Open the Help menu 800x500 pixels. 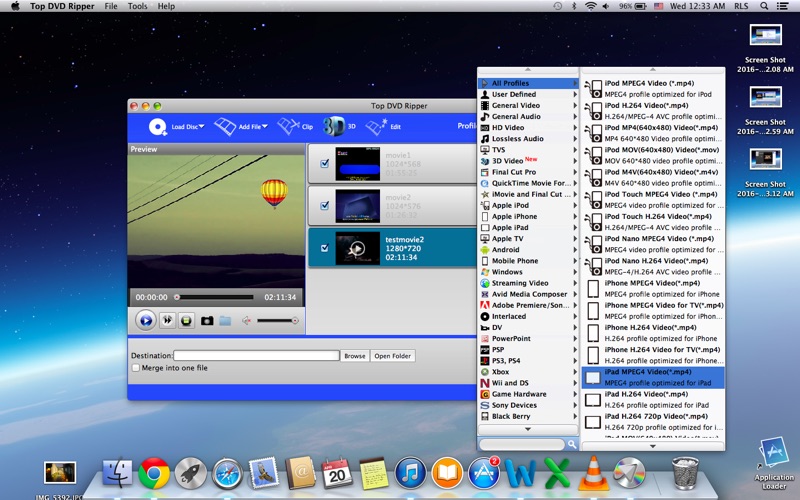point(166,6)
